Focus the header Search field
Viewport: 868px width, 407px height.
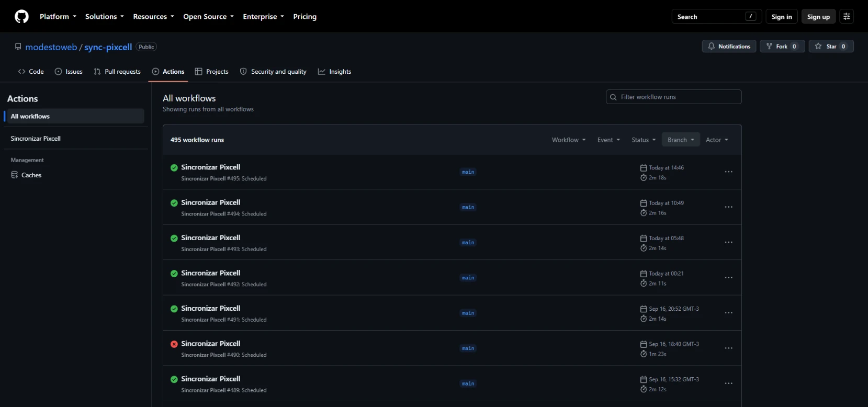[716, 17]
